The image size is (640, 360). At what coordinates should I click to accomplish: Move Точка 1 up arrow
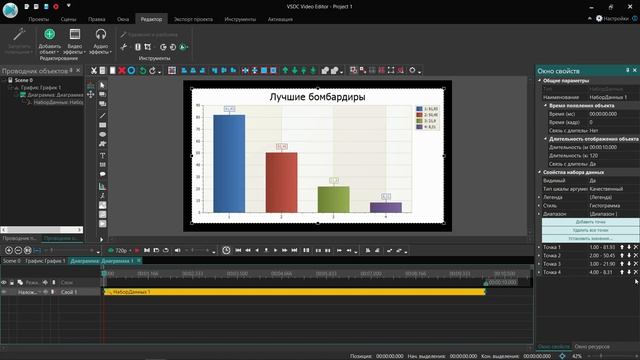coord(622,247)
